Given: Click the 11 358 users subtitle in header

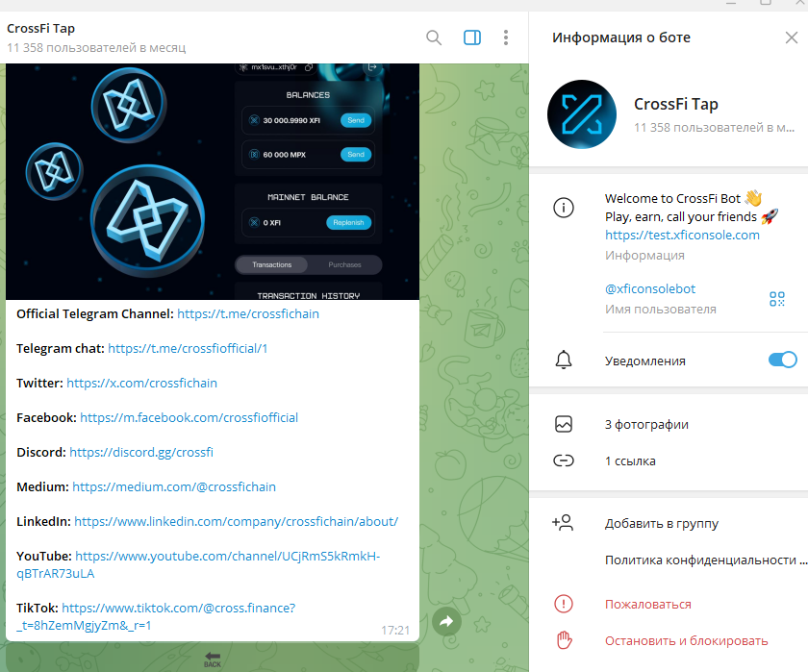Looking at the screenshot, I should pos(96,48).
